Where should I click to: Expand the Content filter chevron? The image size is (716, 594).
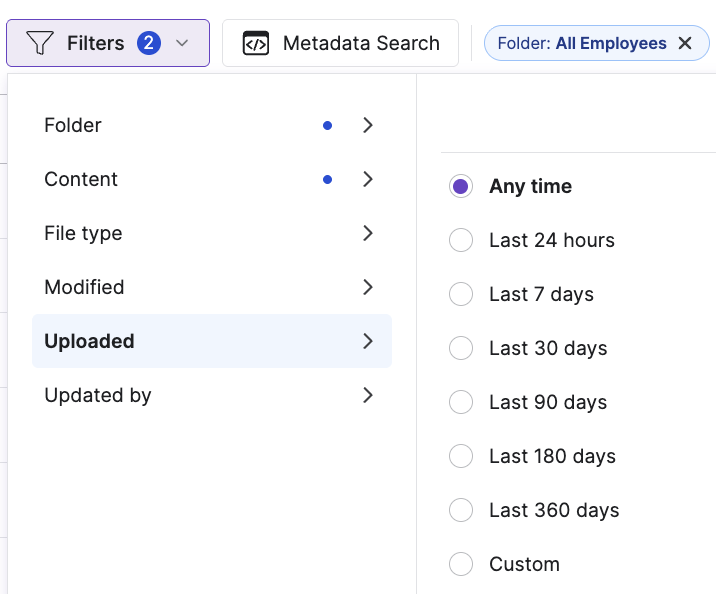pos(368,179)
